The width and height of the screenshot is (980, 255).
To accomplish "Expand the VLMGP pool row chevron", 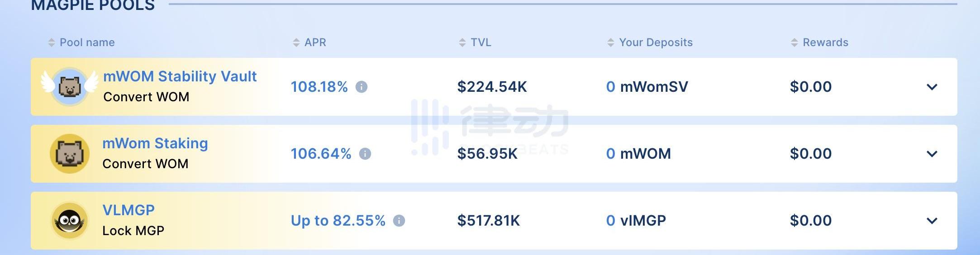I will pyautogui.click(x=932, y=221).
